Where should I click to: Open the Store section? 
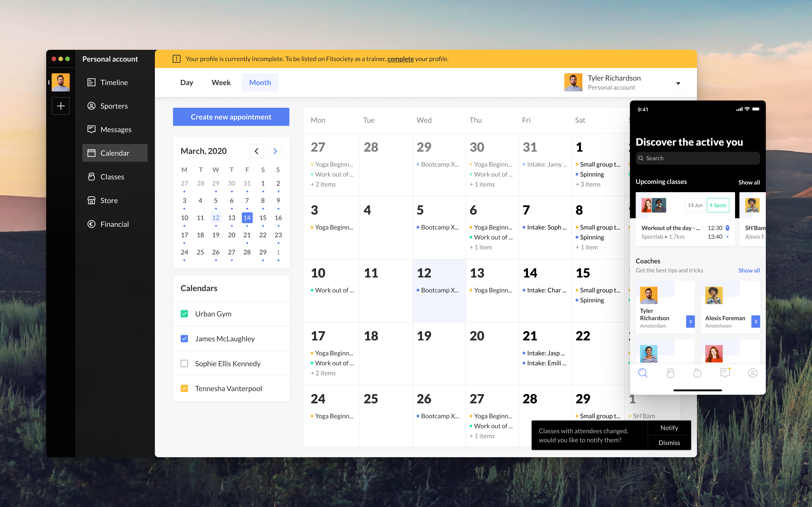109,201
